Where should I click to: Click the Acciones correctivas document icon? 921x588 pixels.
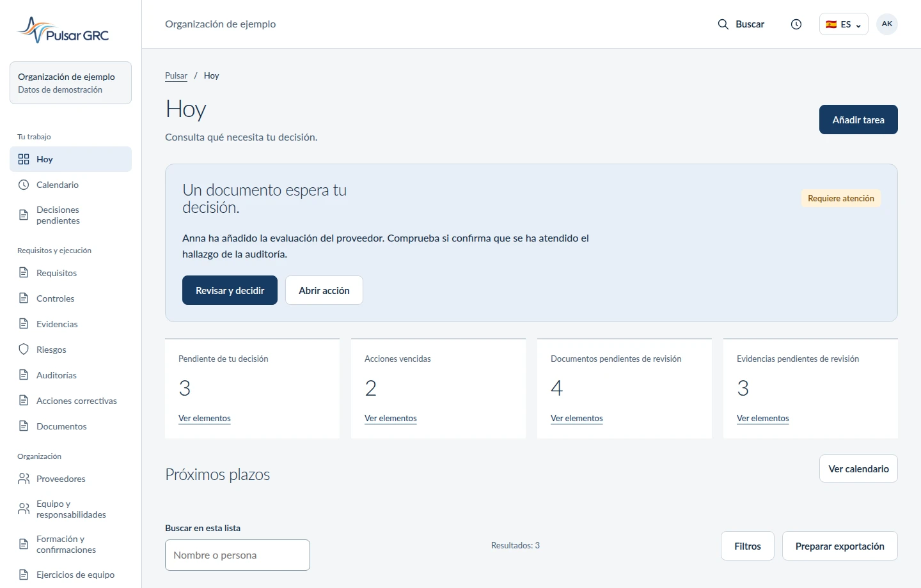pos(24,401)
